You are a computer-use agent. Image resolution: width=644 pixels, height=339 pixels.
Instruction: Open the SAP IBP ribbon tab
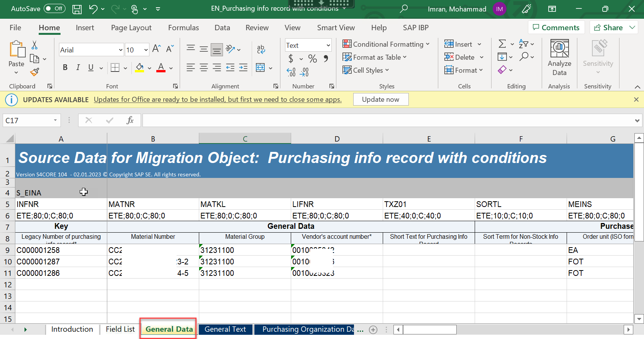pos(416,28)
